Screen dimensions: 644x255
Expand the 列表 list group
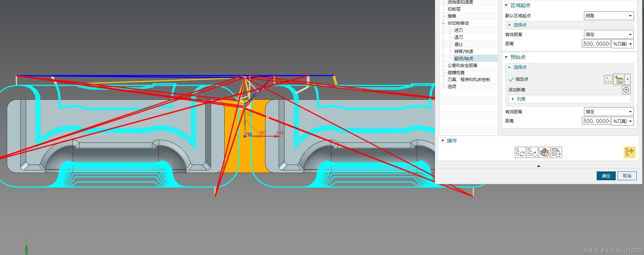[x=513, y=99]
